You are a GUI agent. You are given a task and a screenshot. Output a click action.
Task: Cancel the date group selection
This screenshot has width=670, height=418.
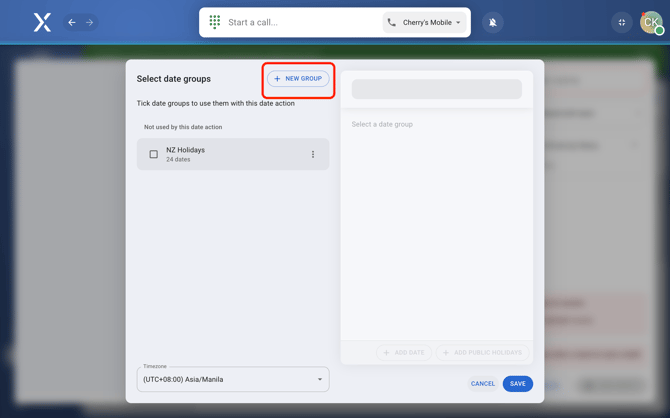coord(483,384)
